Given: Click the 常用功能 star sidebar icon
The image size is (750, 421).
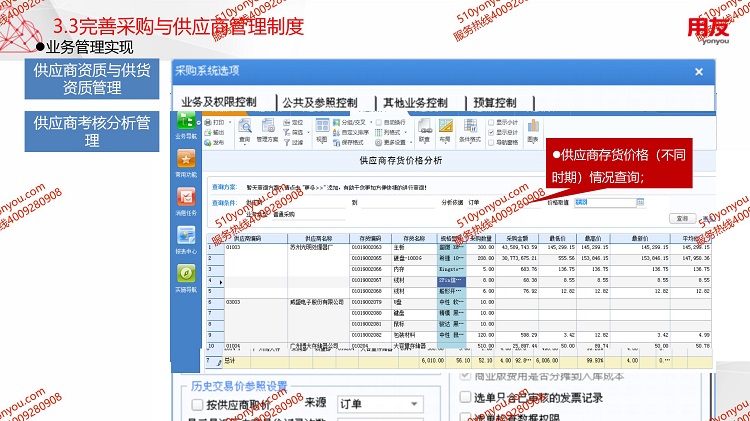Looking at the screenshot, I should tap(186, 162).
